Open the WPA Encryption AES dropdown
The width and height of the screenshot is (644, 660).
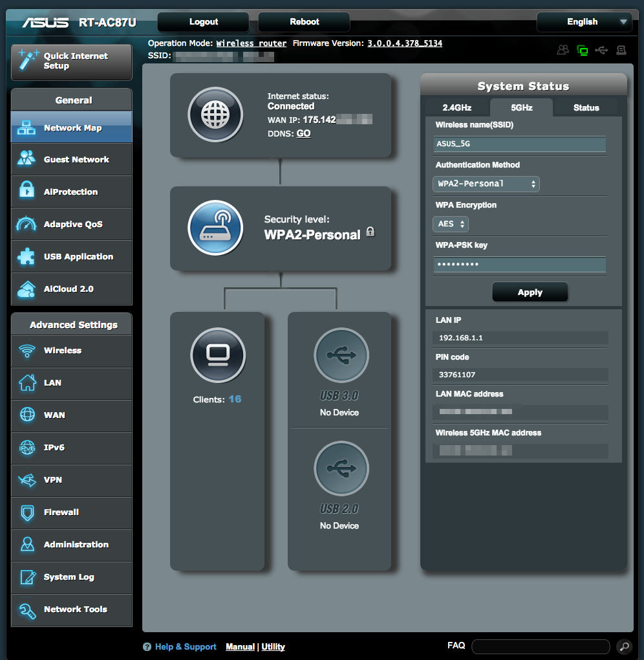[x=451, y=224]
